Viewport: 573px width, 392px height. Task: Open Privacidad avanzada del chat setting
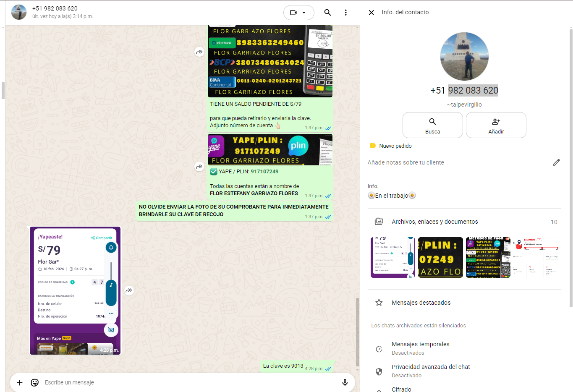click(431, 371)
